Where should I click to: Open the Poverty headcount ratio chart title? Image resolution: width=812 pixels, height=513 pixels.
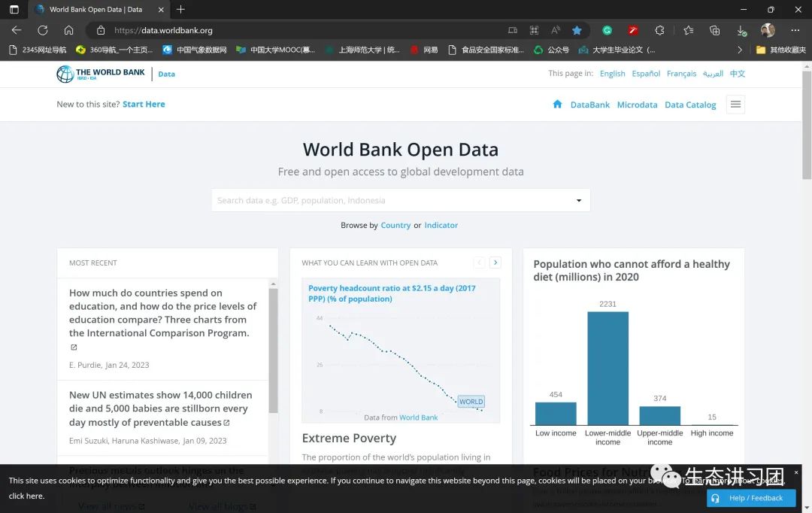pyautogui.click(x=392, y=293)
